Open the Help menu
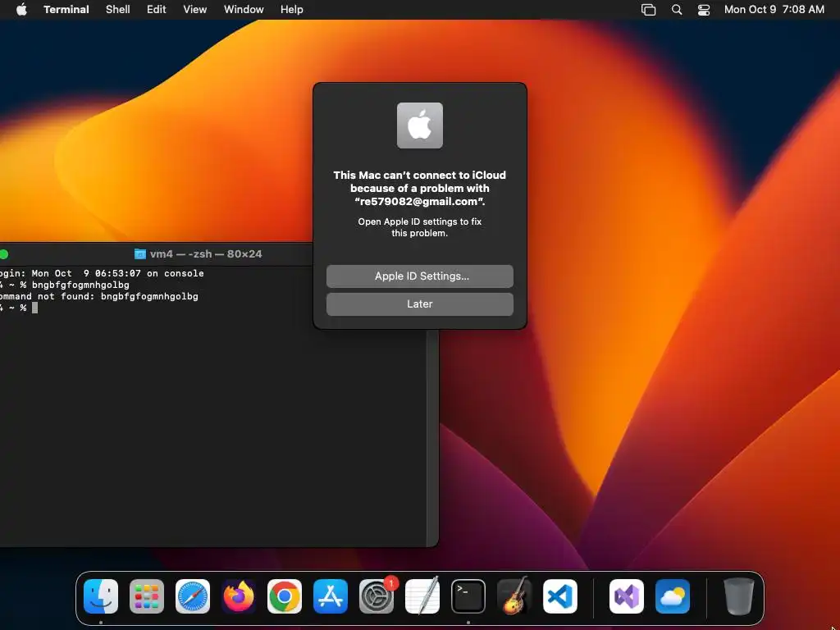Viewport: 840px width, 630px height. click(292, 10)
